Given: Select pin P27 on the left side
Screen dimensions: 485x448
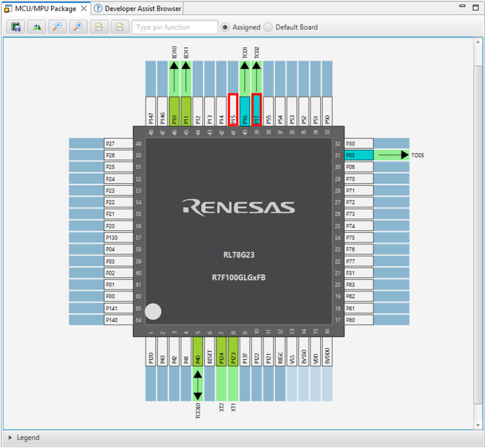Looking at the screenshot, I should pos(119,143).
